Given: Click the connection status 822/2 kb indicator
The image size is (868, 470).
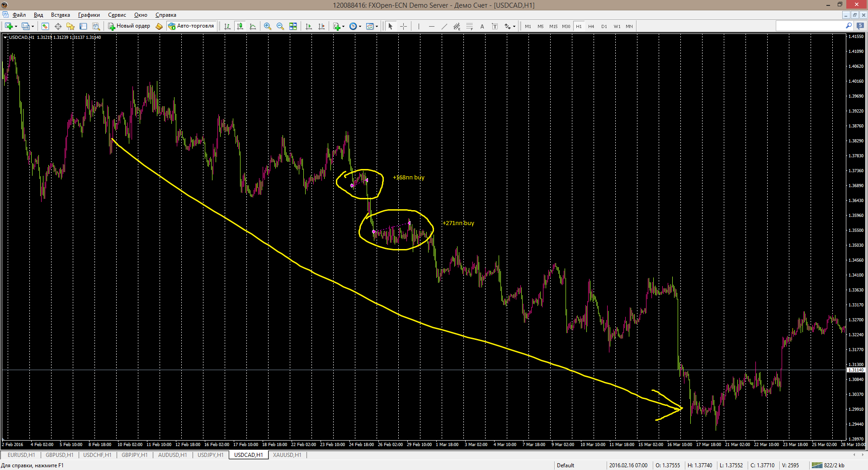Looking at the screenshot, I should (828, 465).
